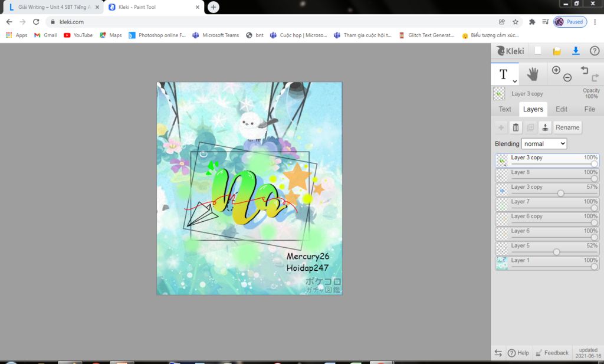Image resolution: width=604 pixels, height=364 pixels.
Task: Select the Text tool
Action: pyautogui.click(x=504, y=74)
